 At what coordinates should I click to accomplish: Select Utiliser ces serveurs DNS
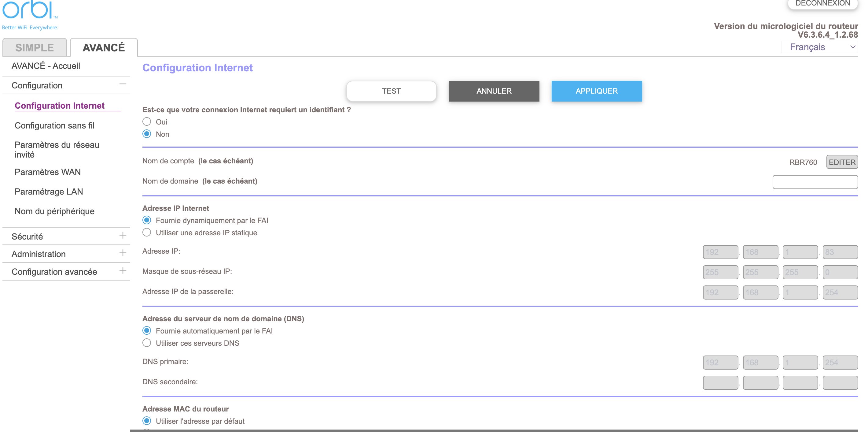click(147, 343)
